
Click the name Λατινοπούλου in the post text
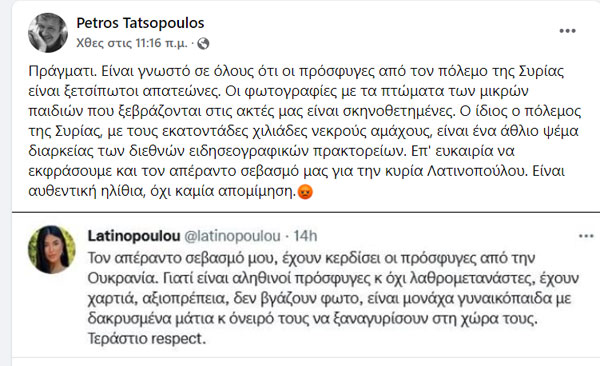477,171
